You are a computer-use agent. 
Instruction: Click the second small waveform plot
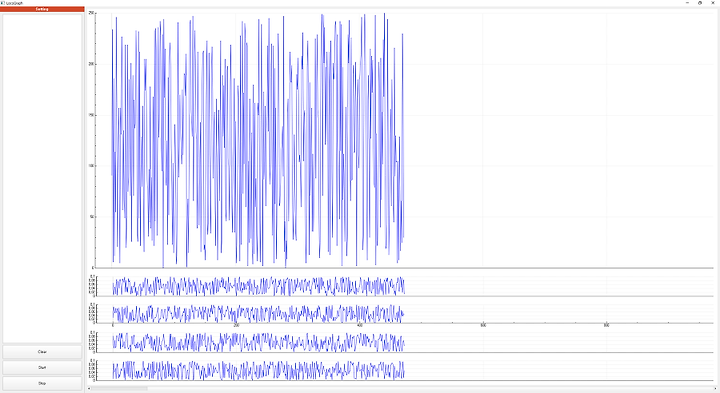point(404,313)
